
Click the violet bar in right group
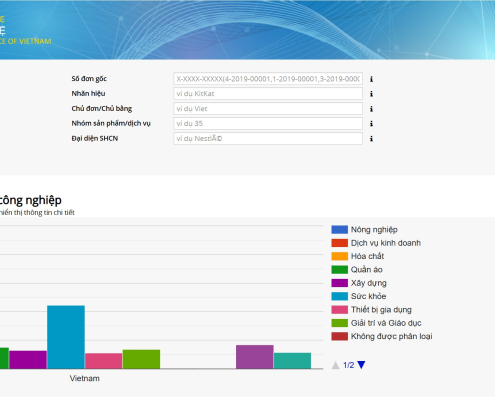255,357
